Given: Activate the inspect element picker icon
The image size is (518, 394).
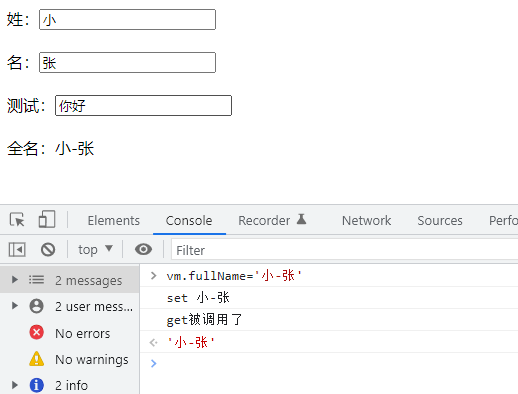Looking at the screenshot, I should pos(17,220).
